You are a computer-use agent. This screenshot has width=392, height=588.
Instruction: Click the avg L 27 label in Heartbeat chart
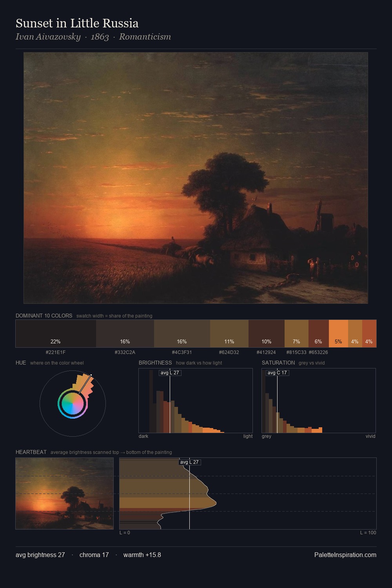point(190,462)
